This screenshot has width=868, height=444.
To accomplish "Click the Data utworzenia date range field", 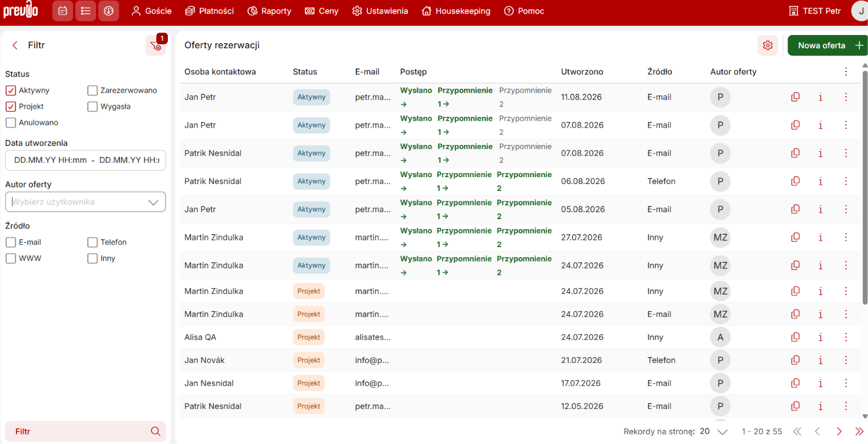I will pyautogui.click(x=86, y=160).
